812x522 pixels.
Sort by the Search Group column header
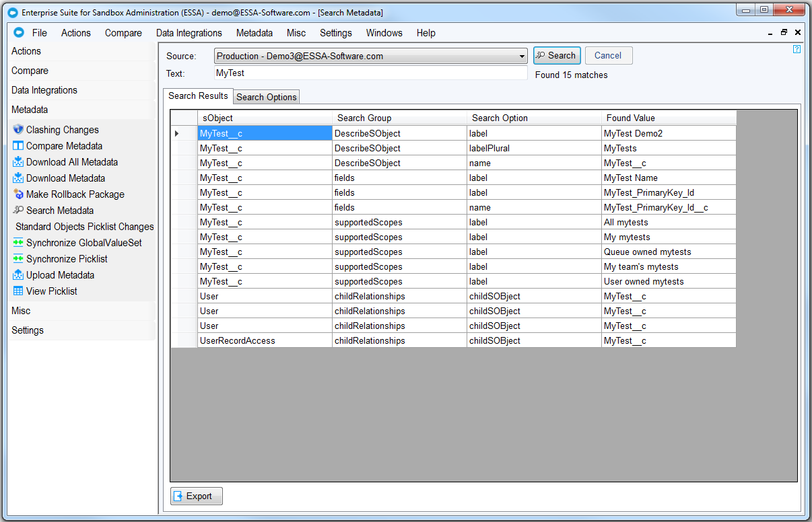399,118
